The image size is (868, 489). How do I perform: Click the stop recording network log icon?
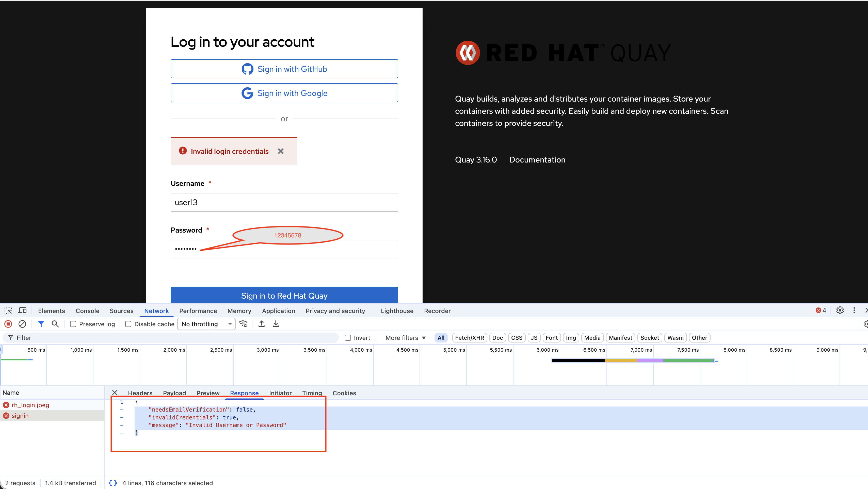tap(8, 324)
